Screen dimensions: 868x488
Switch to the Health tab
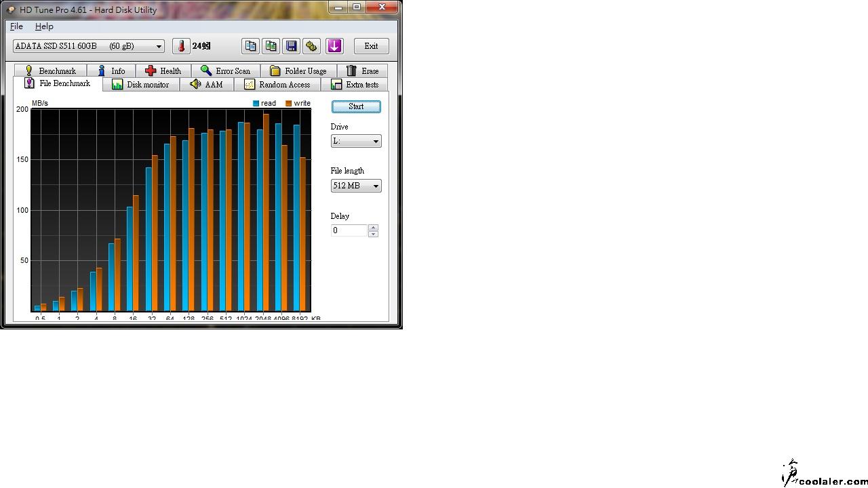click(163, 70)
